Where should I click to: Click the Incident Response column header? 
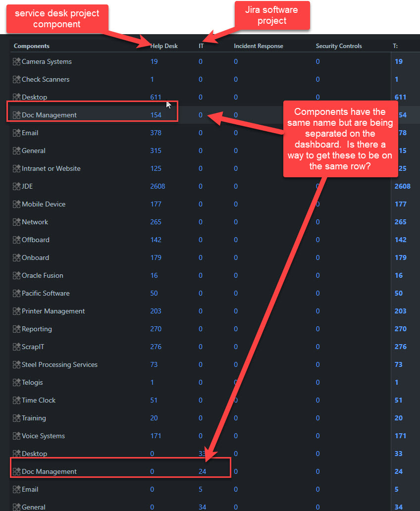point(258,46)
